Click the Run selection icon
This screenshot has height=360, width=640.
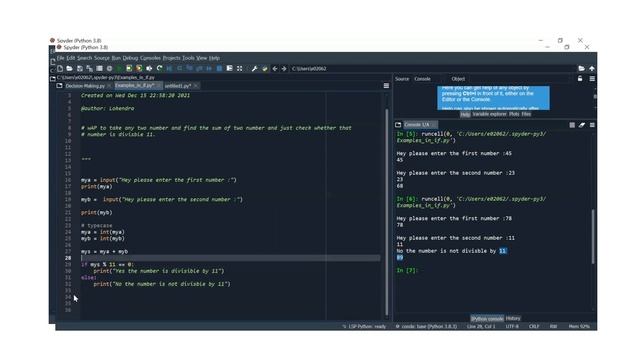coord(149,69)
